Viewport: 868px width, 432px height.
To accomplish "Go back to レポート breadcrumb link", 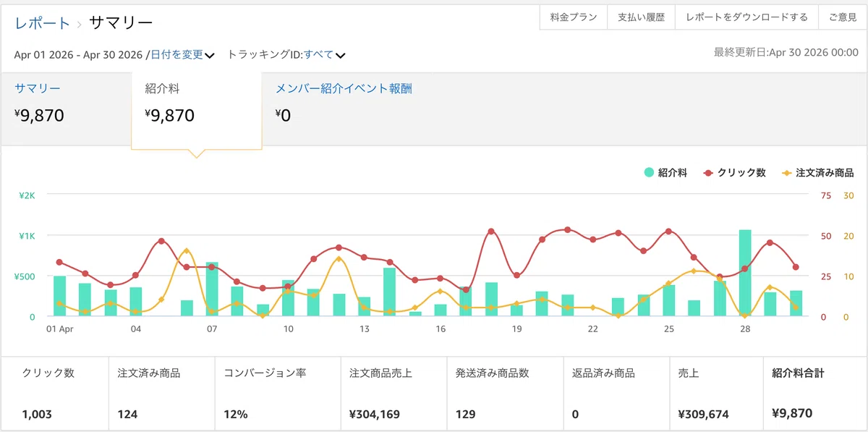I will pos(43,23).
